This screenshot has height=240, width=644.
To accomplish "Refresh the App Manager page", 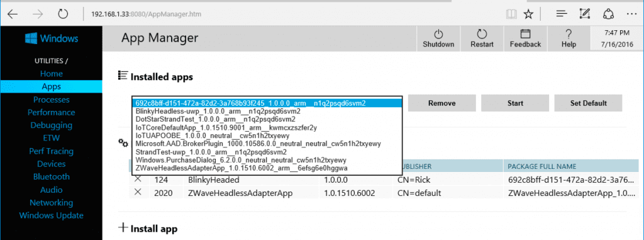I will coord(62,14).
